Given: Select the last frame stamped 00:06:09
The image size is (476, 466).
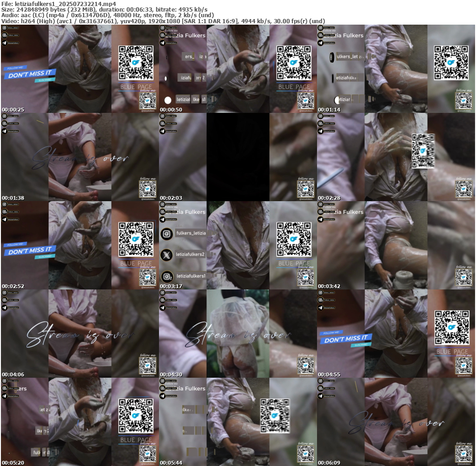Looking at the screenshot, I should (396, 422).
